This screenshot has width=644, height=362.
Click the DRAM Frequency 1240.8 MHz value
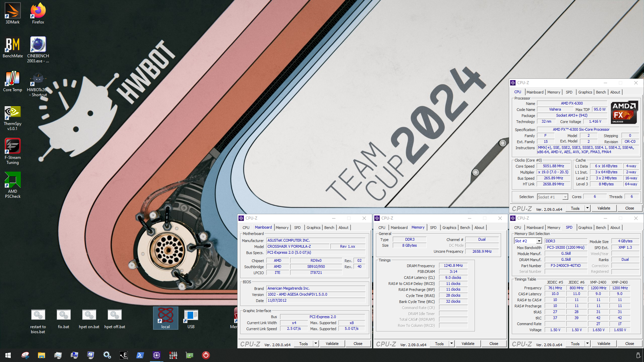point(453,265)
